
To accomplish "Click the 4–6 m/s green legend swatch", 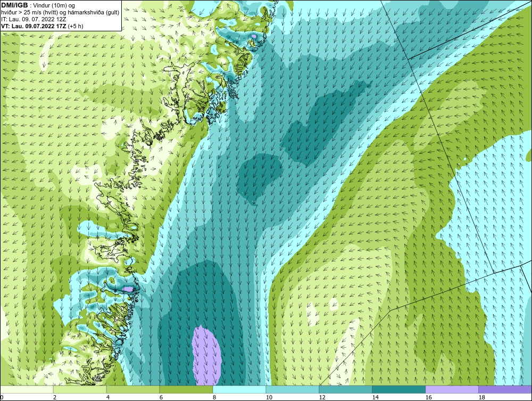I will 133,389.
